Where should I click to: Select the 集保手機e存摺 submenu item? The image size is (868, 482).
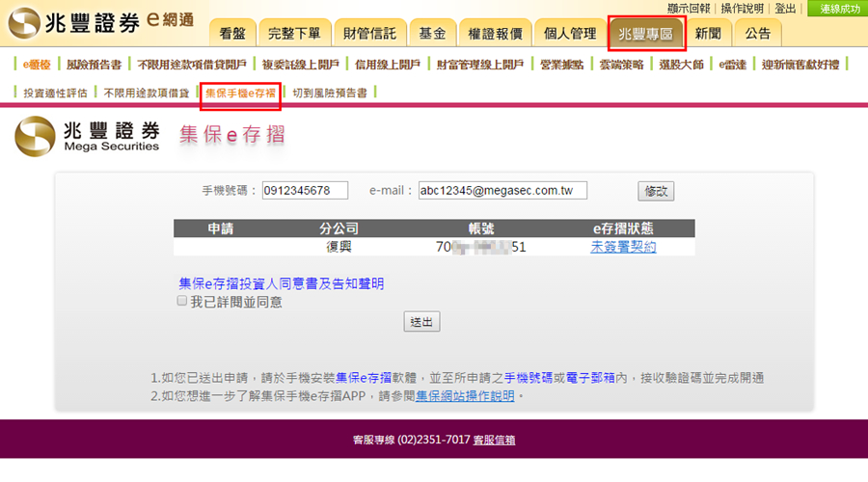tap(240, 93)
